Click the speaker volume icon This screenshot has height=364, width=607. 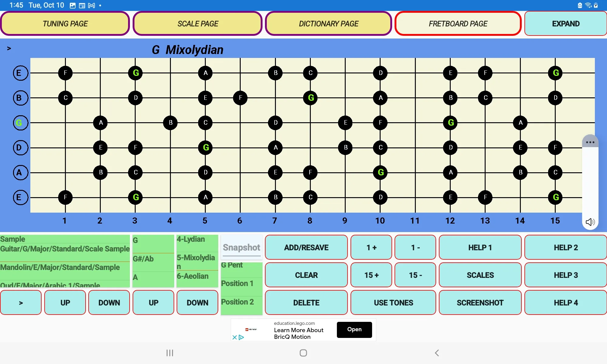pos(590,222)
